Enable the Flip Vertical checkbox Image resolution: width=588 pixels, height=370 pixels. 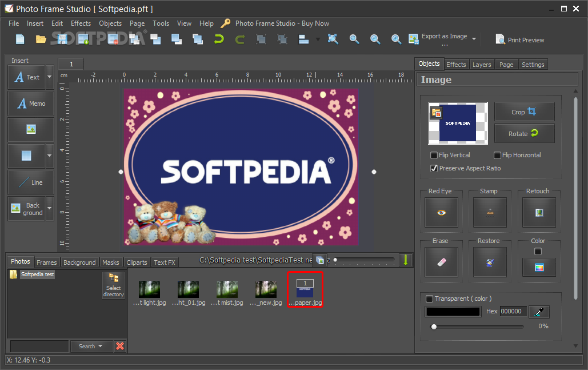434,155
